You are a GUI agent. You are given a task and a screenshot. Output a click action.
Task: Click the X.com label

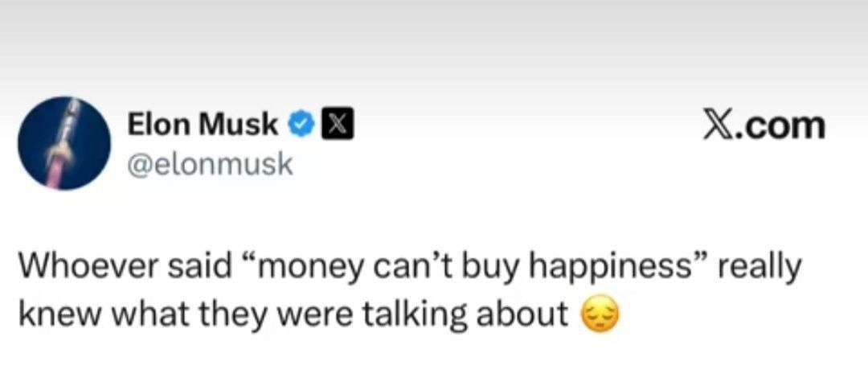[x=764, y=126]
